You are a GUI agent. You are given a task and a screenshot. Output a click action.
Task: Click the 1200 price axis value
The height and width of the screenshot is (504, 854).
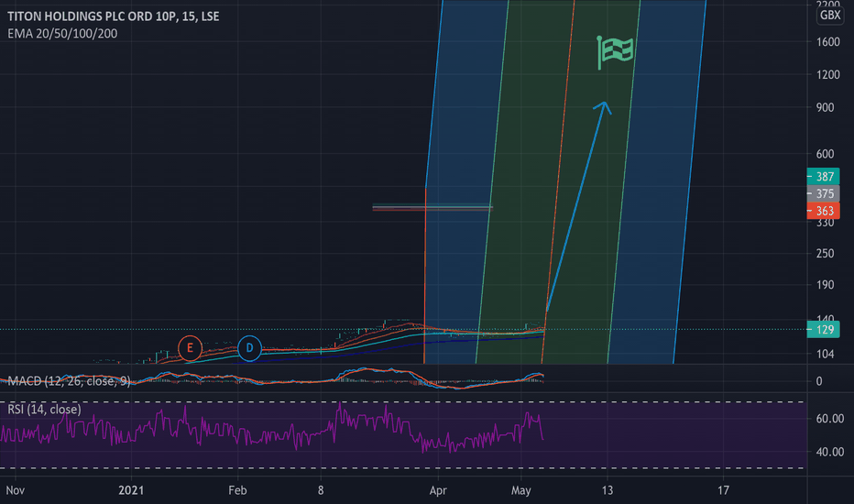827,74
